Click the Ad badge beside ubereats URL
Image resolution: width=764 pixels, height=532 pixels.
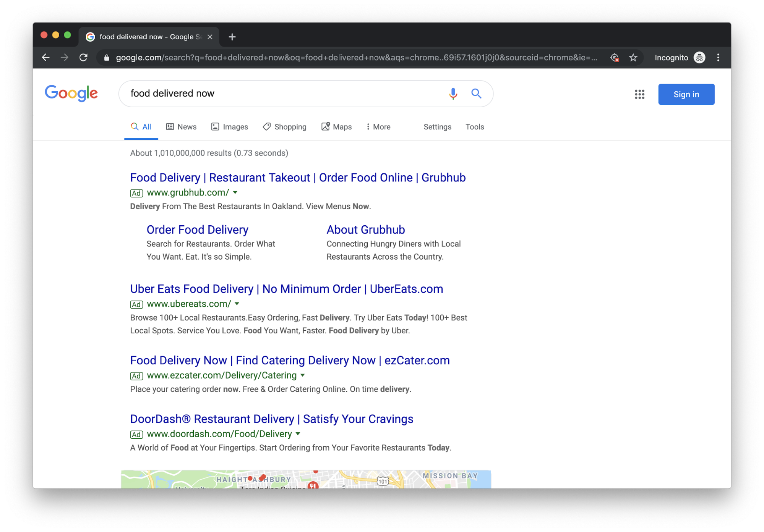tap(136, 305)
